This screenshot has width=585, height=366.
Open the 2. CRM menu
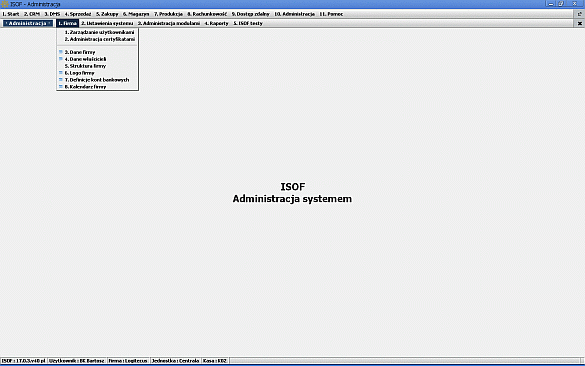click(32, 14)
